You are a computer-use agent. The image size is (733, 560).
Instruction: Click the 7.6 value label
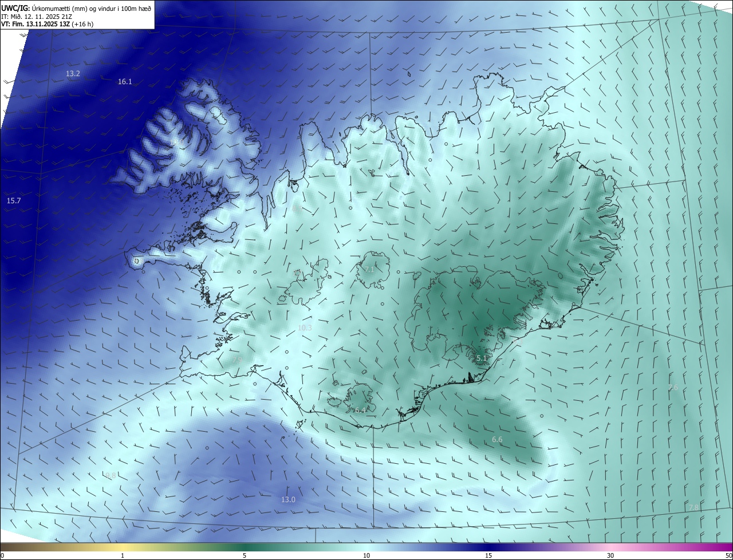click(673, 388)
